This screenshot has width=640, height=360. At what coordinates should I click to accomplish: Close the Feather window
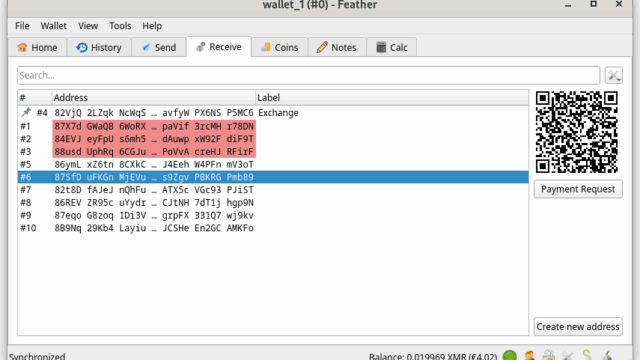click(x=619, y=4)
